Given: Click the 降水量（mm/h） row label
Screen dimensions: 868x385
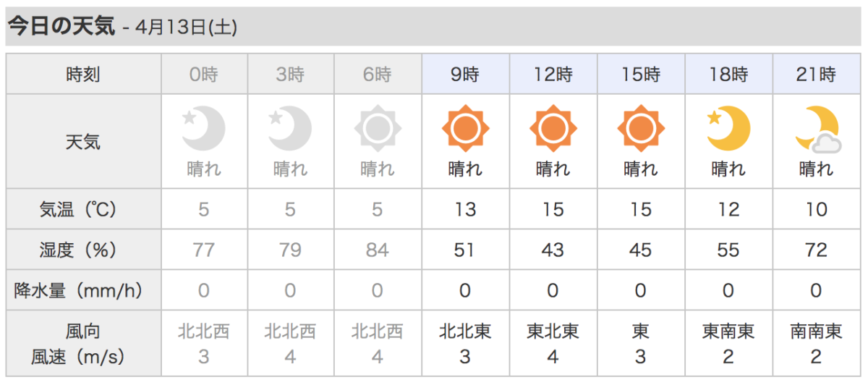Looking at the screenshot, I should [x=83, y=291].
